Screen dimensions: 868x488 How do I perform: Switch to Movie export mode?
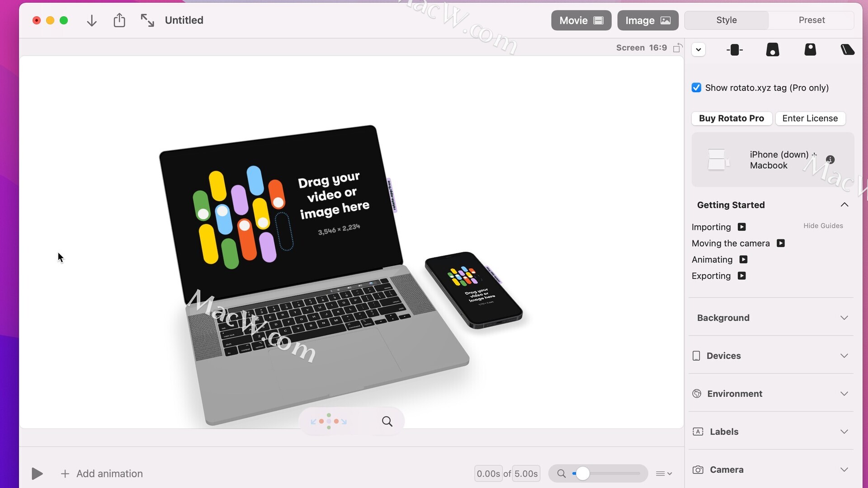pos(581,20)
